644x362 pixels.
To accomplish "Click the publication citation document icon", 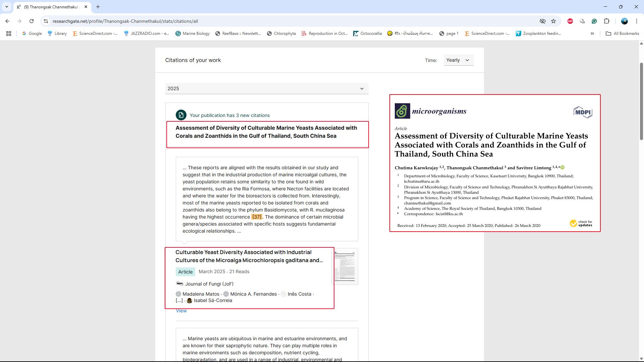I will tap(181, 115).
